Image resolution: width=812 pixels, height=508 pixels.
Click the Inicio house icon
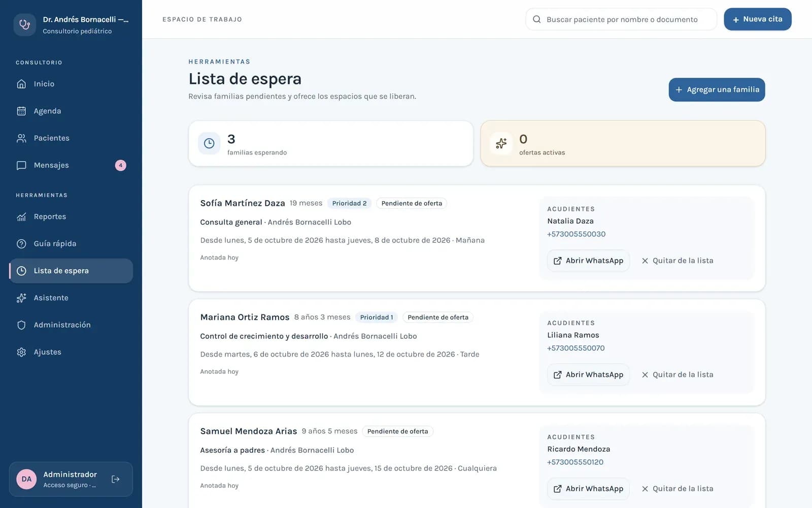(x=21, y=84)
